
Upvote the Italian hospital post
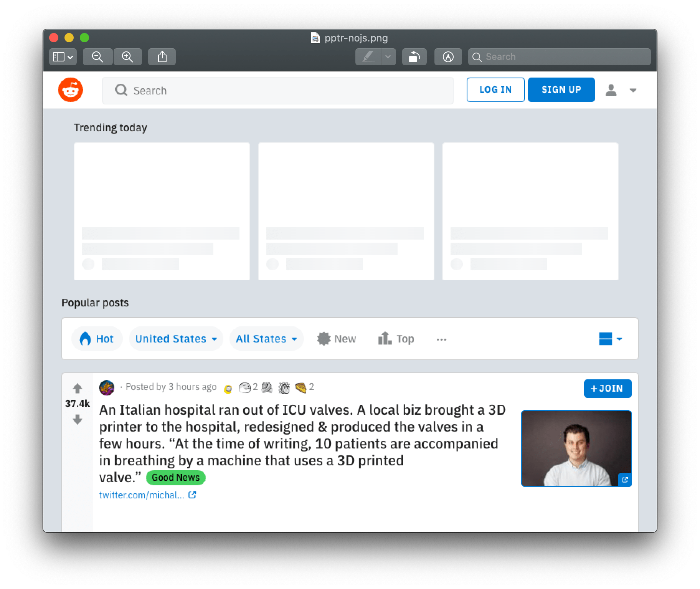(x=78, y=389)
